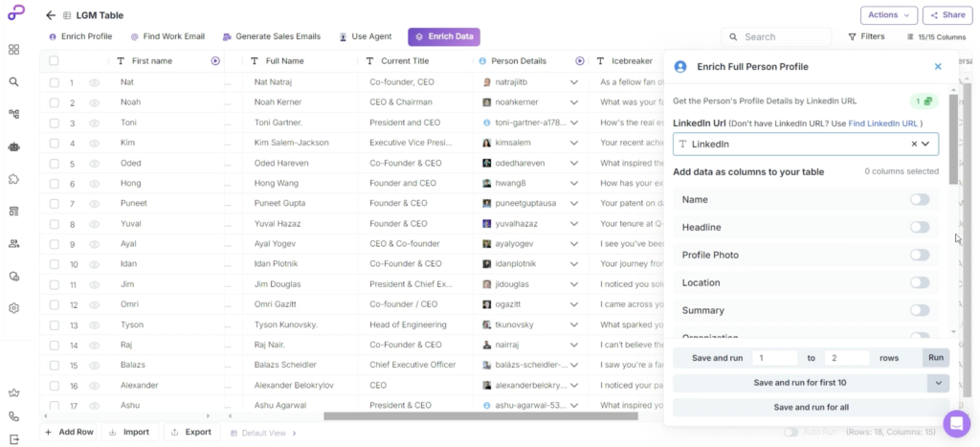Screen dimensions: 980x447
Task: Open the search icon in left sidebar
Action: point(13,81)
